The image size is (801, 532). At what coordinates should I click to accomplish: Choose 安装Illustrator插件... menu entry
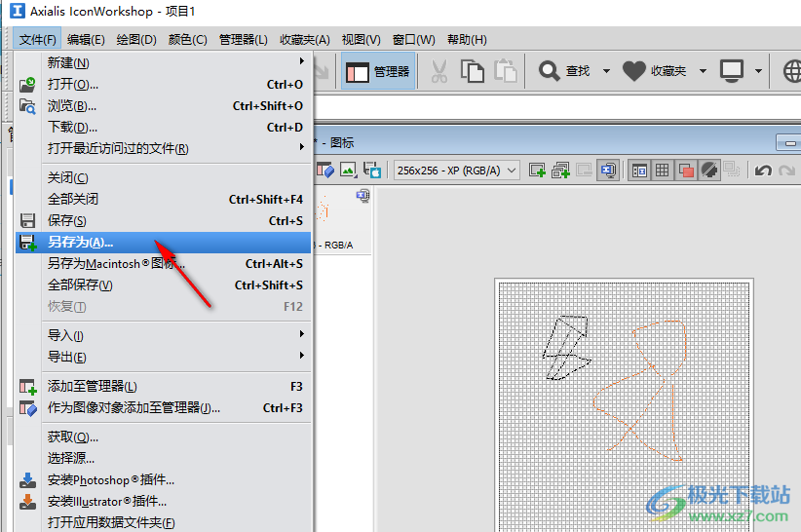click(x=163, y=502)
